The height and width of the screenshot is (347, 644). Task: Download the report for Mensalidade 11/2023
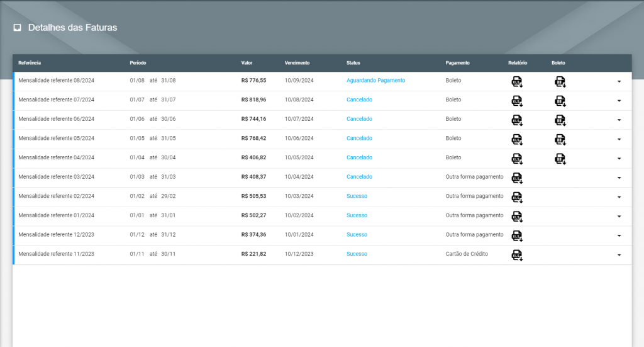point(517,255)
